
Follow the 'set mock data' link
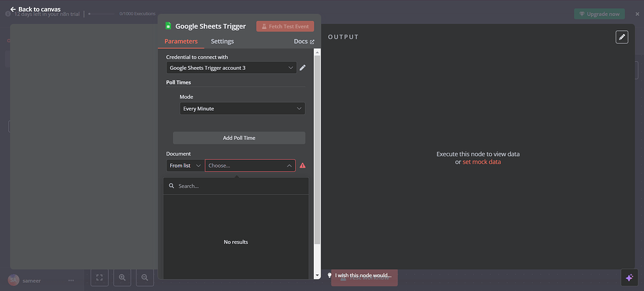[482, 162]
